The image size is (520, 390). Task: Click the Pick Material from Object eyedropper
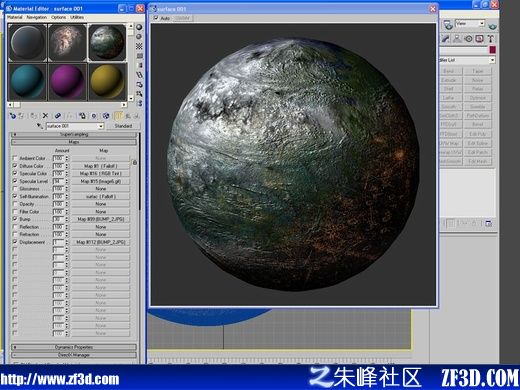click(40, 126)
